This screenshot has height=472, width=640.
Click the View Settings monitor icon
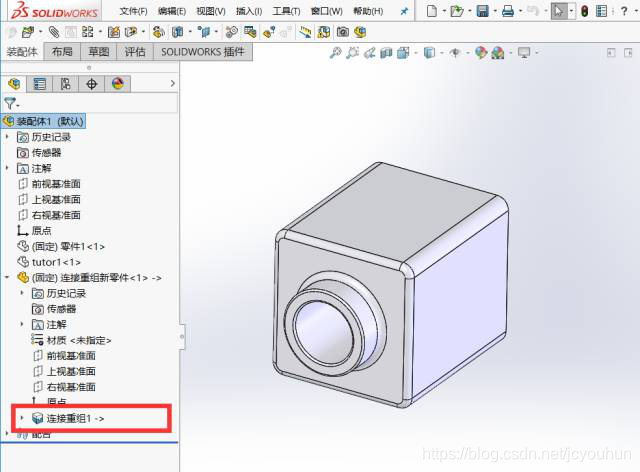[x=524, y=53]
